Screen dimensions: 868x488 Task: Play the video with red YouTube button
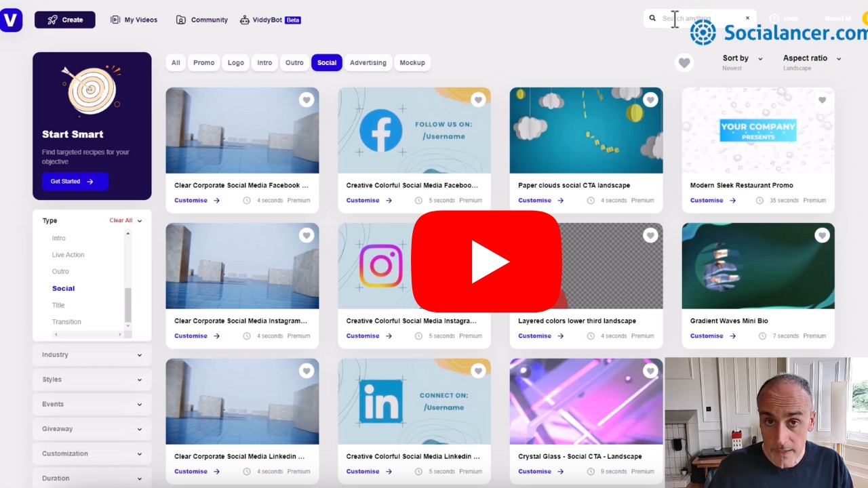486,262
